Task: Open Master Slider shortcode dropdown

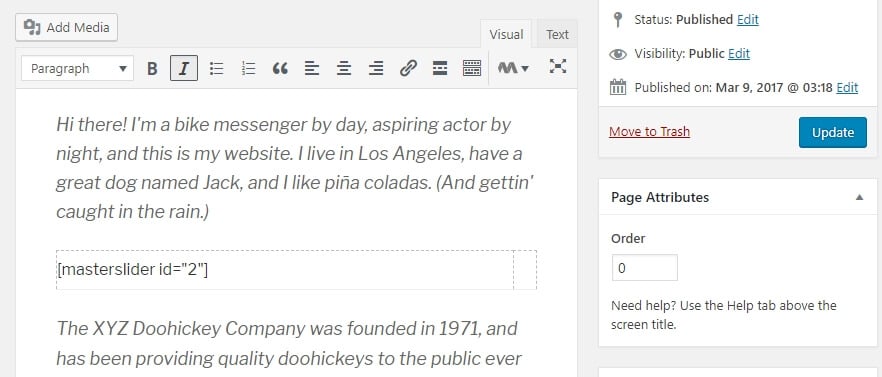Action: (x=513, y=68)
